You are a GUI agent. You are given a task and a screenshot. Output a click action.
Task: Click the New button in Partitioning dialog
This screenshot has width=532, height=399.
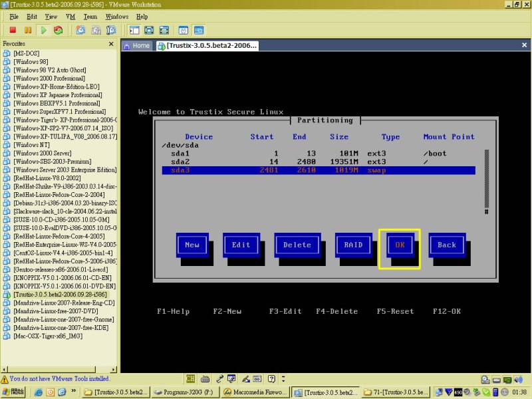click(192, 245)
